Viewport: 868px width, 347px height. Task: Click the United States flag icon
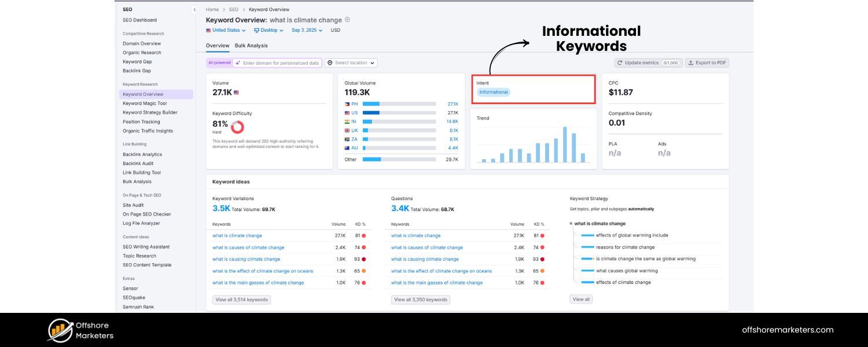coord(208,30)
